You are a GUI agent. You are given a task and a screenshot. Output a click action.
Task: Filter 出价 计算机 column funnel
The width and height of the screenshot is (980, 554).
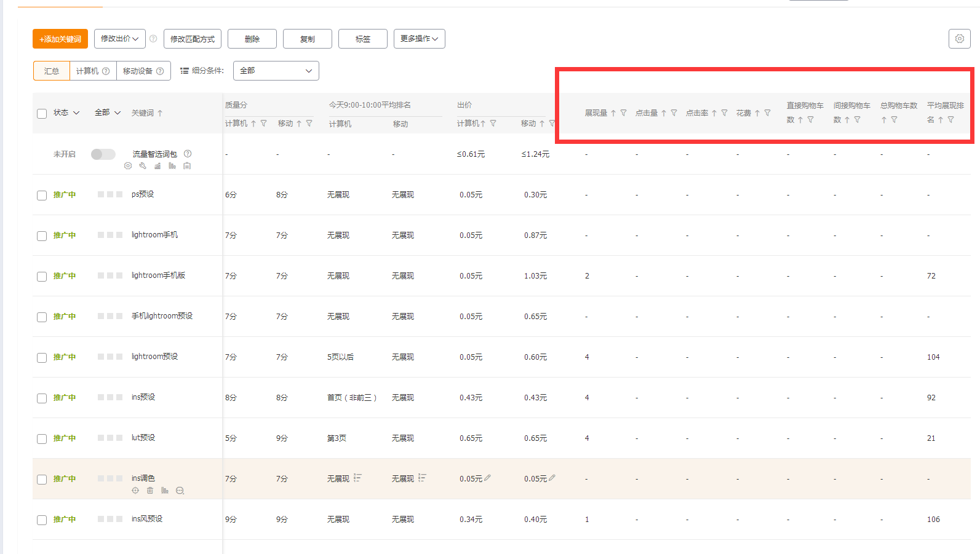click(x=493, y=124)
